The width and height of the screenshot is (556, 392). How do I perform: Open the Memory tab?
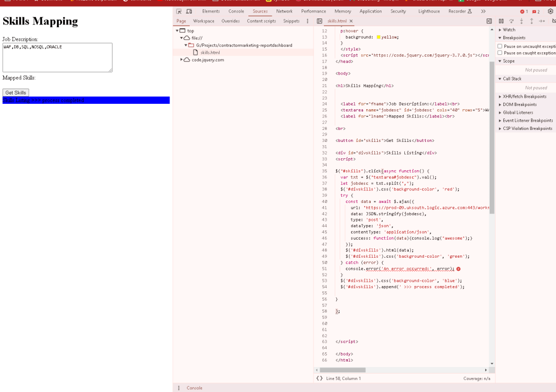[x=343, y=11]
